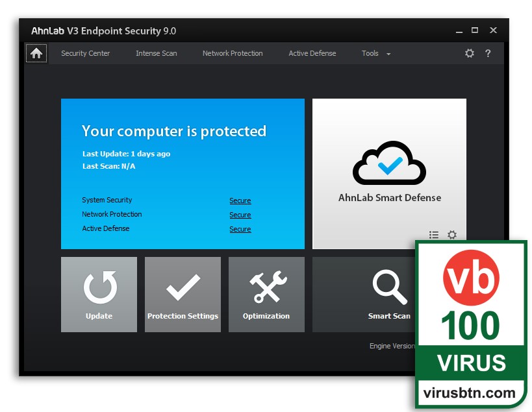Open the Smart Defense list icon

click(x=434, y=234)
